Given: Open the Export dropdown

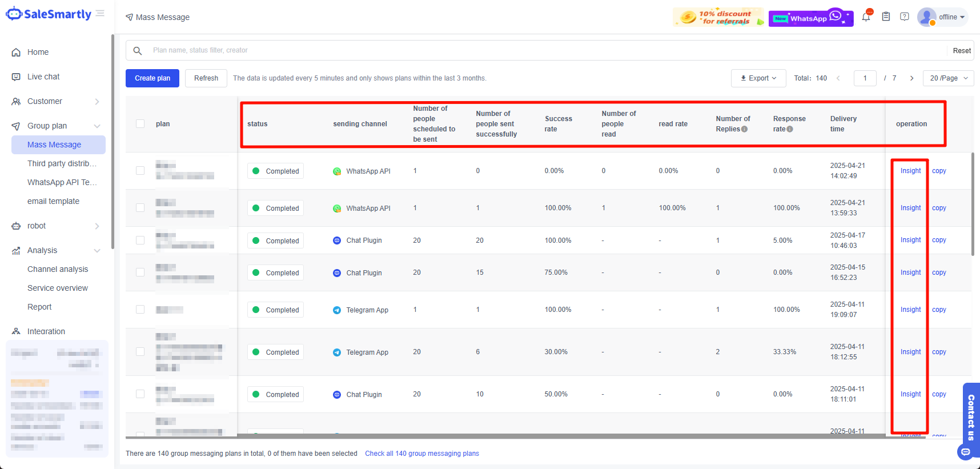Looking at the screenshot, I should 758,78.
